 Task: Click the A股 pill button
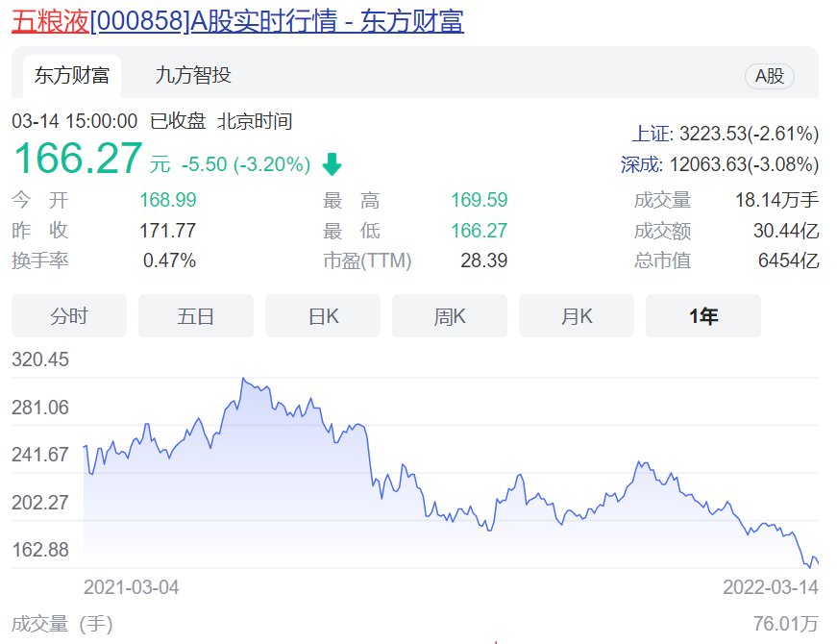click(x=769, y=76)
